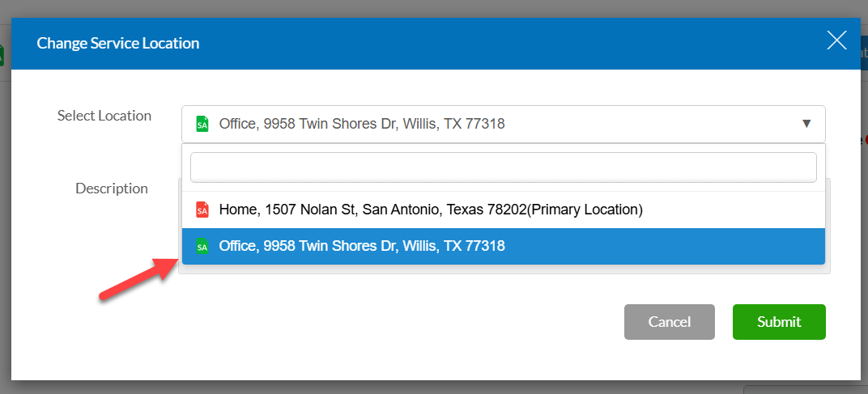Viewport: 868px width, 394px height.
Task: Click the Description field strip below dropdown list
Action: tap(503, 269)
